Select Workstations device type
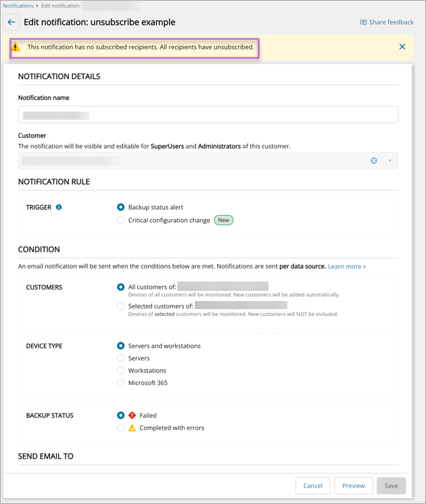Image resolution: width=426 pixels, height=504 pixels. pyautogui.click(x=121, y=371)
